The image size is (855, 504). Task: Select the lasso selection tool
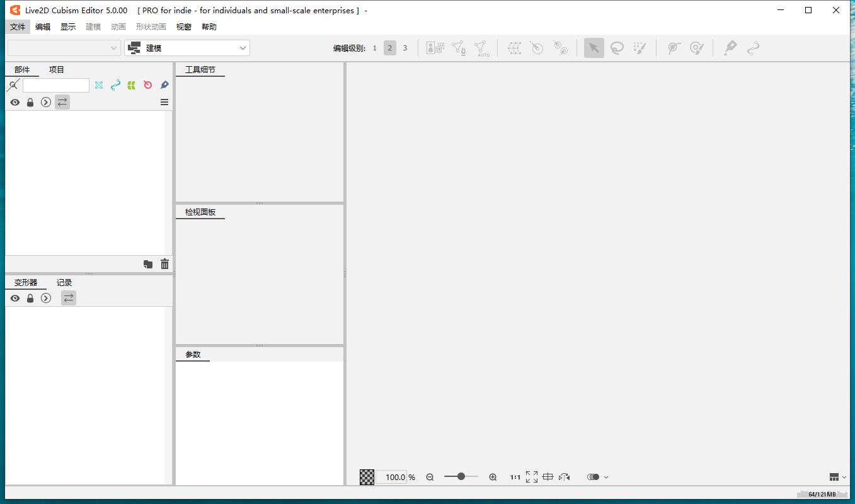(617, 48)
